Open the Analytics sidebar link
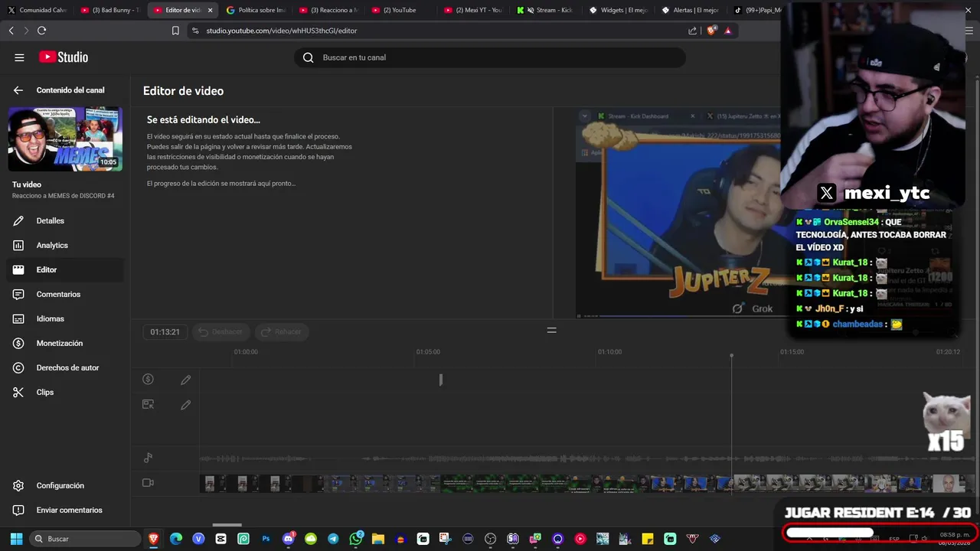The height and width of the screenshot is (551, 980). pos(52,245)
